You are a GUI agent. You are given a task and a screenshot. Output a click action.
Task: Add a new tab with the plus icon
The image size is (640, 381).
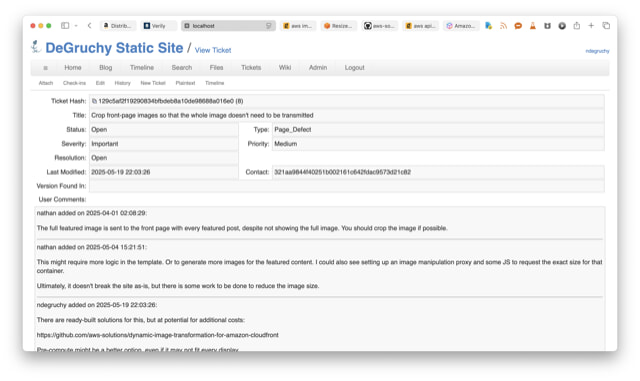pyautogui.click(x=591, y=26)
